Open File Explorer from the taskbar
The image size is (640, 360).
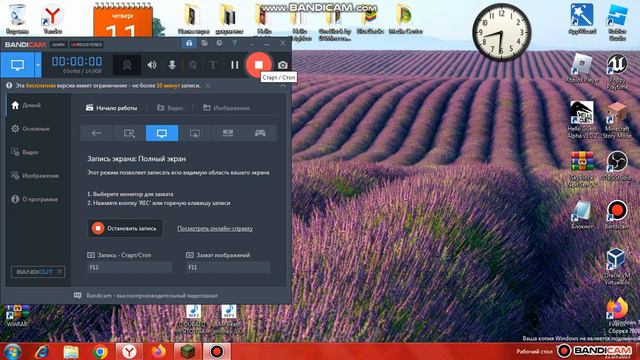click(71, 351)
